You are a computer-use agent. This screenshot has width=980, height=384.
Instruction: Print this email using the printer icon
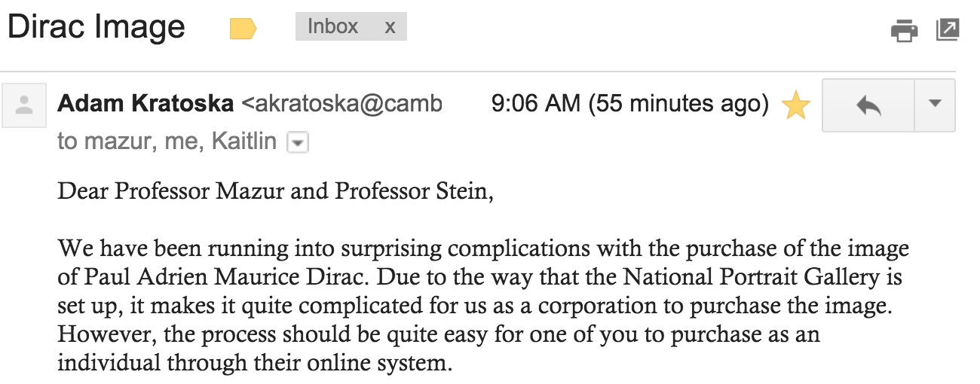(x=904, y=31)
